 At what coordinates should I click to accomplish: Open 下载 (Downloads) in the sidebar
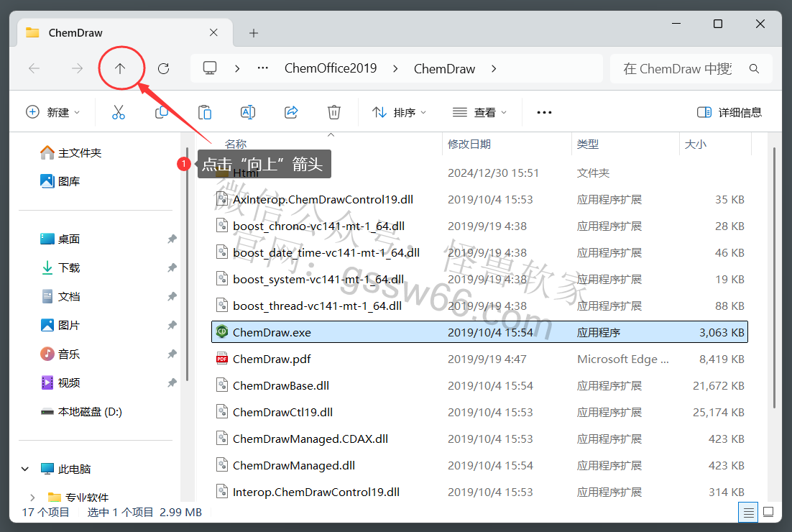tap(60, 267)
